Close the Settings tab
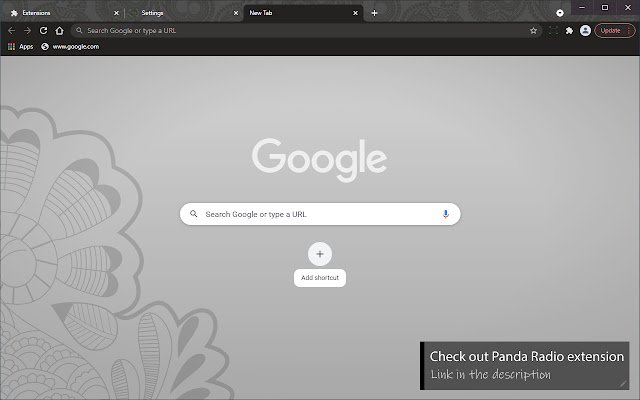Viewport: 640px width, 400px height. (236, 13)
